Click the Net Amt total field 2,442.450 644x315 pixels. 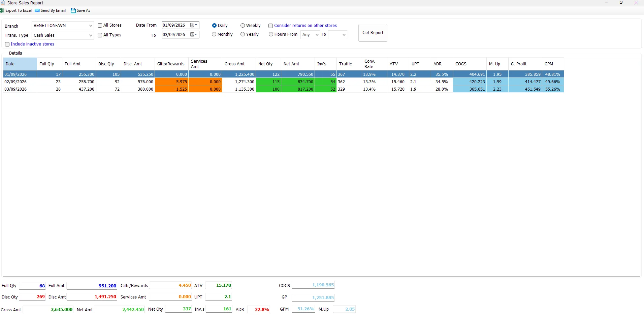pyautogui.click(x=119, y=309)
